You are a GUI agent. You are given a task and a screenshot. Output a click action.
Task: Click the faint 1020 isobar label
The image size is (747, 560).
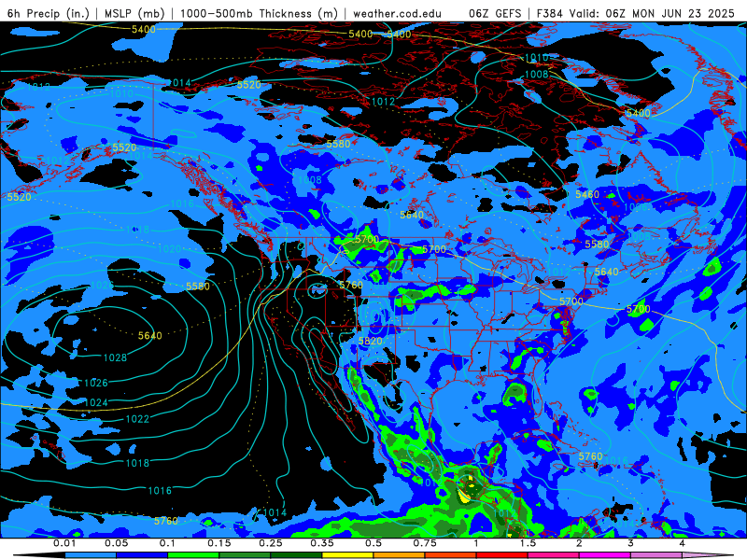(169, 248)
